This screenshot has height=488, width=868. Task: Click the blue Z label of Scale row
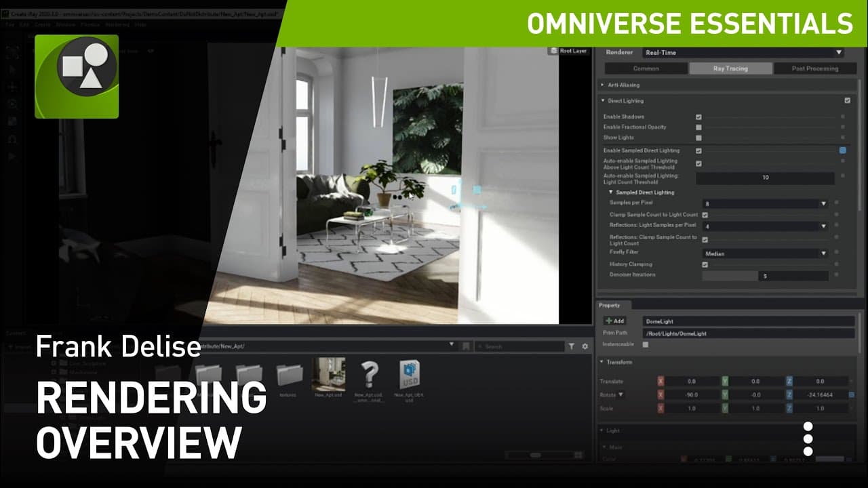(x=789, y=409)
